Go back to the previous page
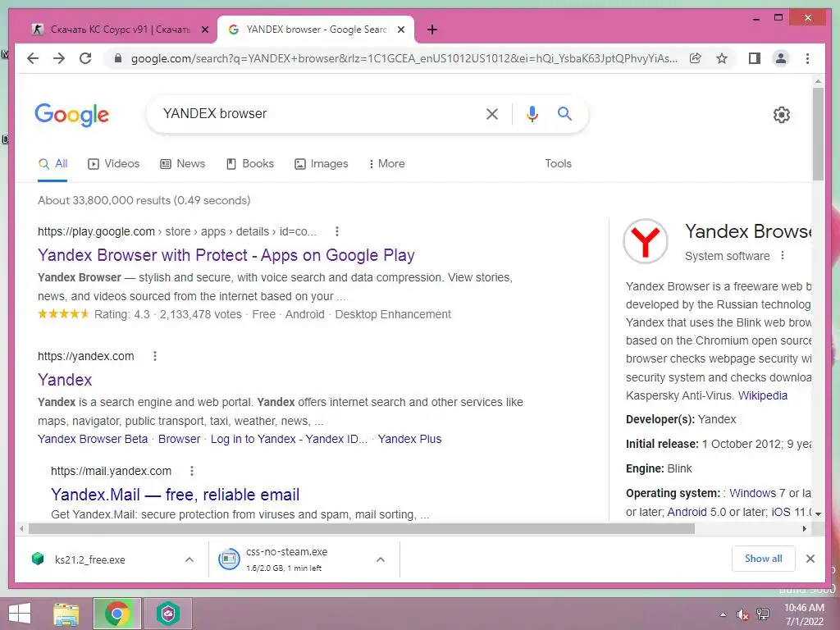Screen dimensions: 840x630 (33, 58)
